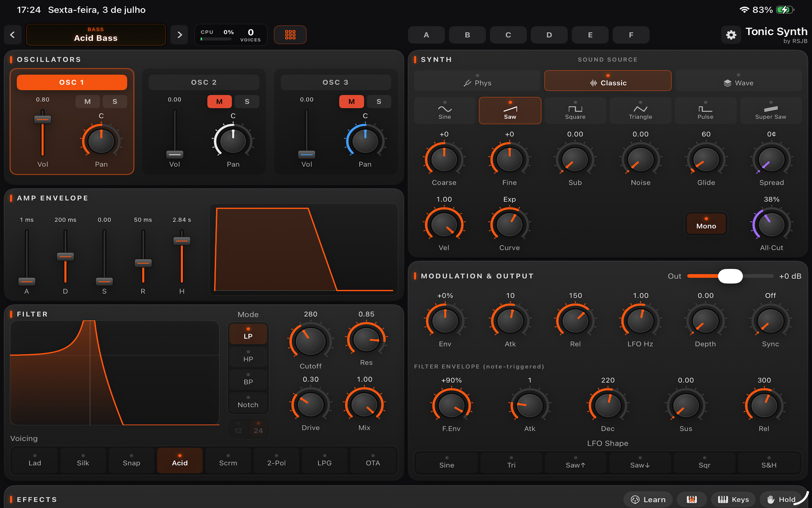This screenshot has height=508, width=812.
Task: Choose OTA filter voicing
Action: pyautogui.click(x=373, y=460)
